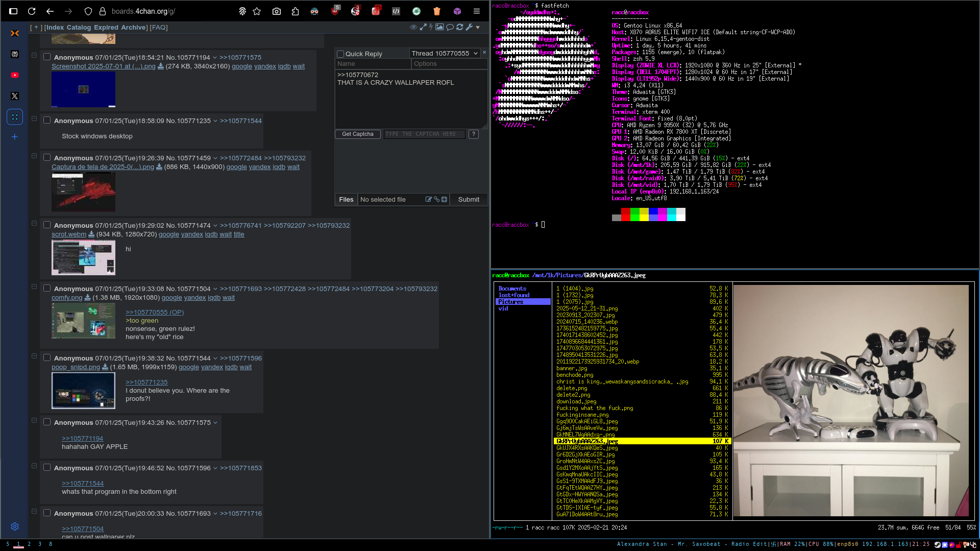
Task: Open the purple cube extension
Action: tap(457, 11)
